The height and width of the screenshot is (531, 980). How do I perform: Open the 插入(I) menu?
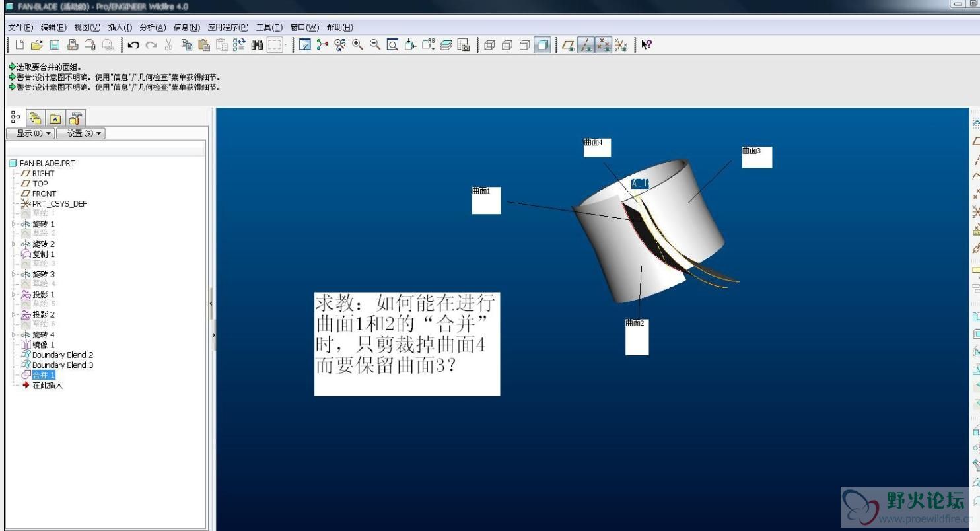click(x=120, y=27)
